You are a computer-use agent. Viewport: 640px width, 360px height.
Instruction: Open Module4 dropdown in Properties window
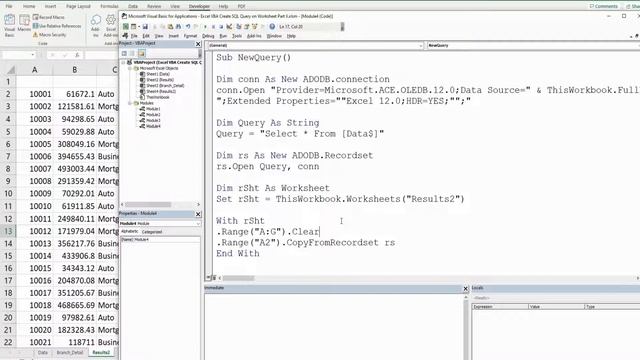click(198, 224)
